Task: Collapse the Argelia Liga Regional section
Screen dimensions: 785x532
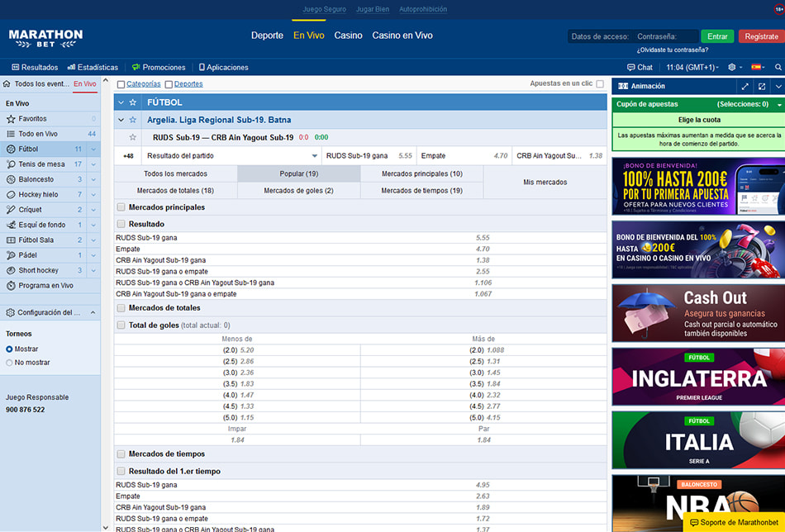Action: tap(121, 120)
